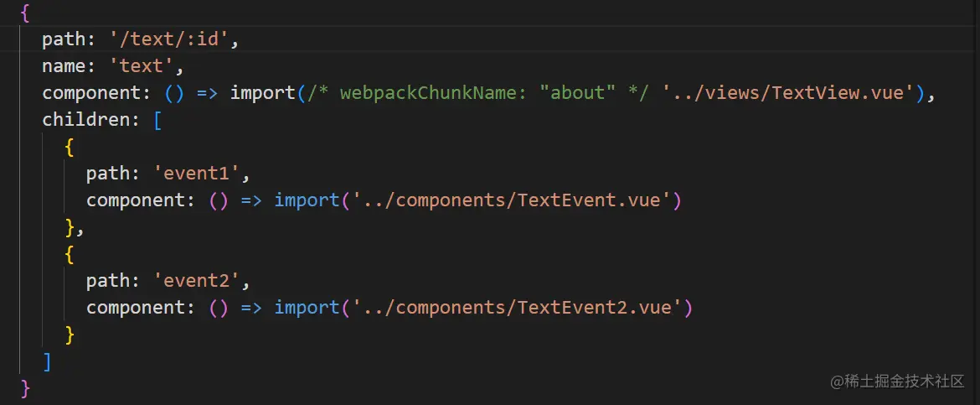980x405 pixels.
Task: Click the import keyword on the TextView line
Action: (262, 93)
